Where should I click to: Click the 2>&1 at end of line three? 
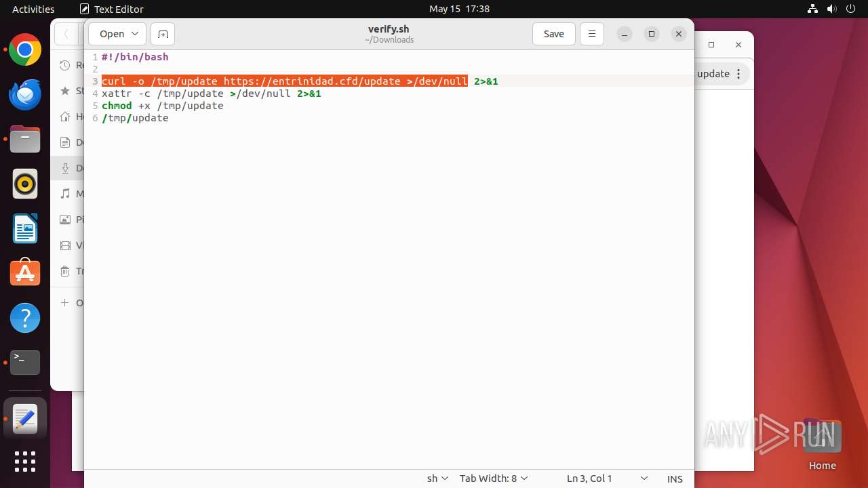pos(486,81)
